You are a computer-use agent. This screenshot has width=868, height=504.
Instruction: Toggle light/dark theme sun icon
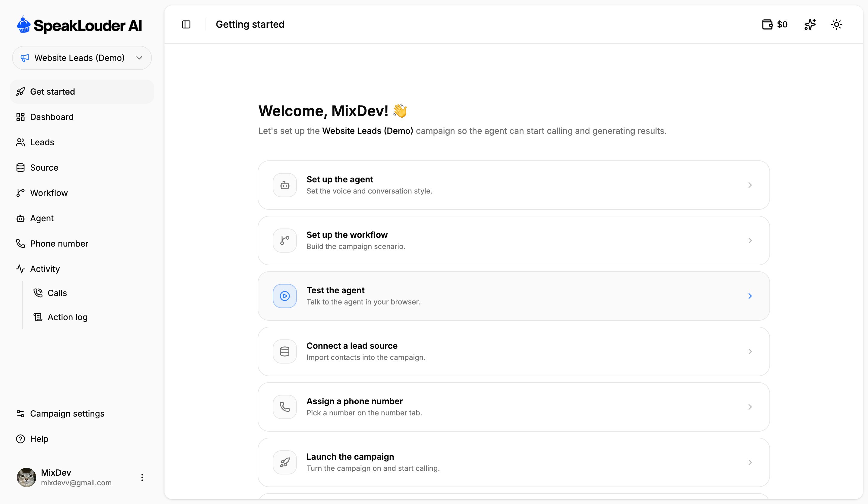coord(836,24)
